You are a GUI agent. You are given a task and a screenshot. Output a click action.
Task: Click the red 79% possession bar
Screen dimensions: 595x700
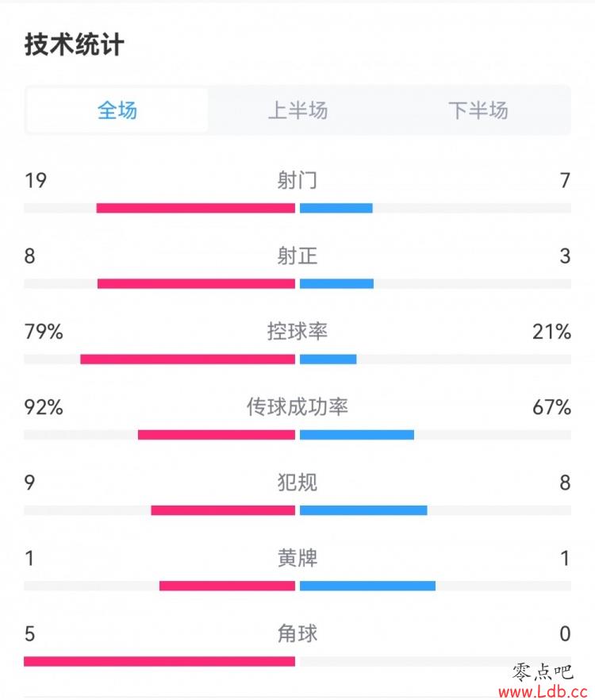(187, 359)
